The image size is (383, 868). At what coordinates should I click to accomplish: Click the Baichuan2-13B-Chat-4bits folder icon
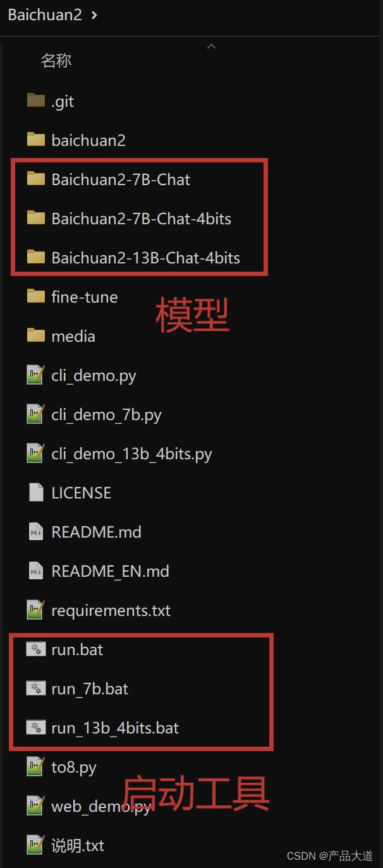(x=36, y=257)
